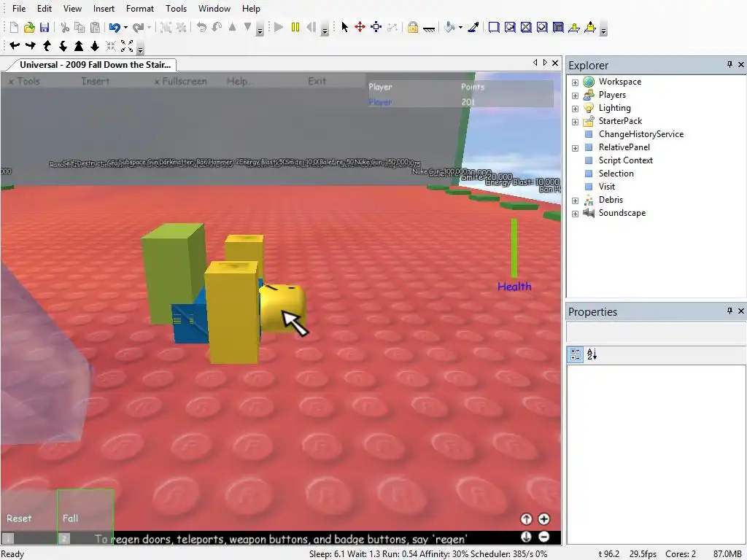
Task: Select the Hinge tool icon
Action: point(574,27)
